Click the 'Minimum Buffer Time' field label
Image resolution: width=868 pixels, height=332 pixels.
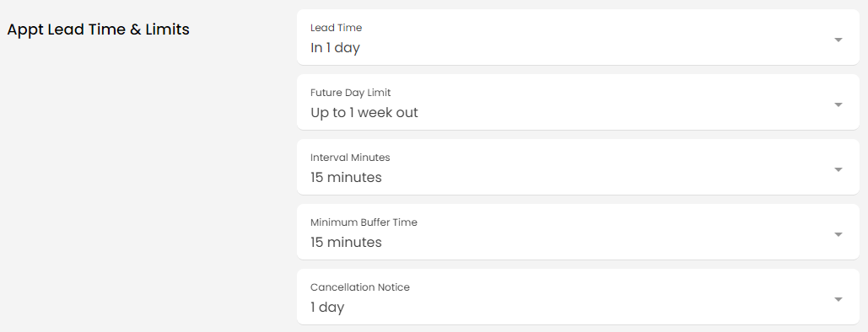point(364,222)
